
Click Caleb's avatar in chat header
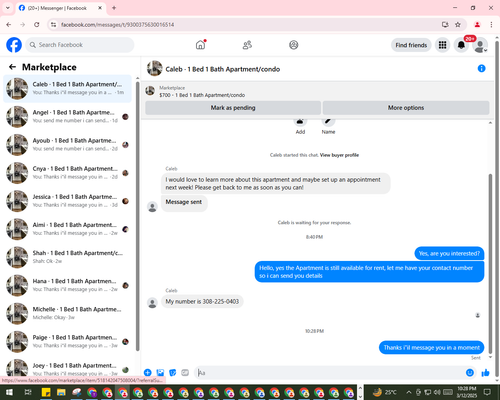coord(155,68)
